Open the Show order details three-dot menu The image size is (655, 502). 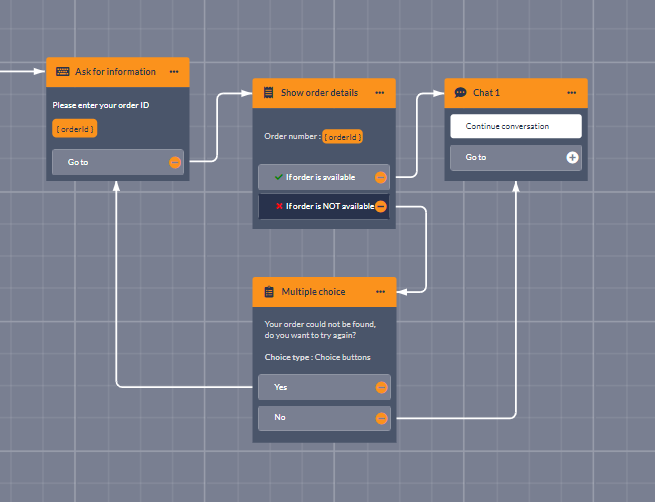(380, 93)
